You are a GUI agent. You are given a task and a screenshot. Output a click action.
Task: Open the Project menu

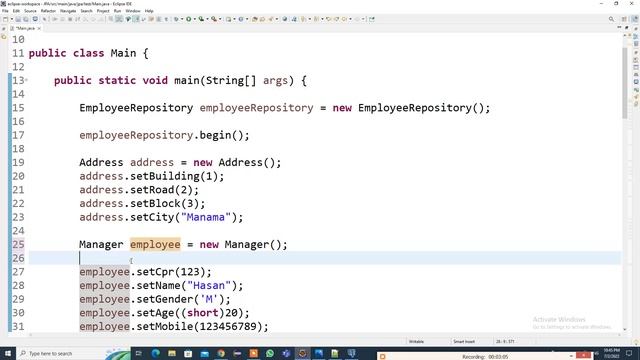(x=103, y=11)
